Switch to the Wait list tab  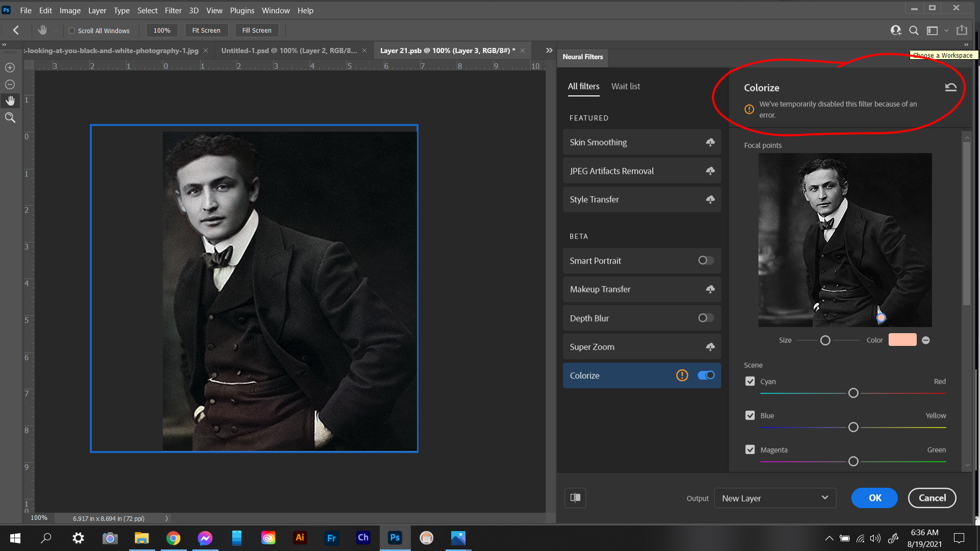coord(626,86)
